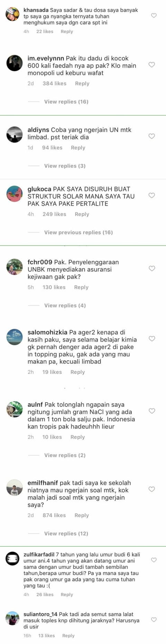Like khansada's comment with the heart icon
Viewport: 166px width, 644px height.
(154, 16)
